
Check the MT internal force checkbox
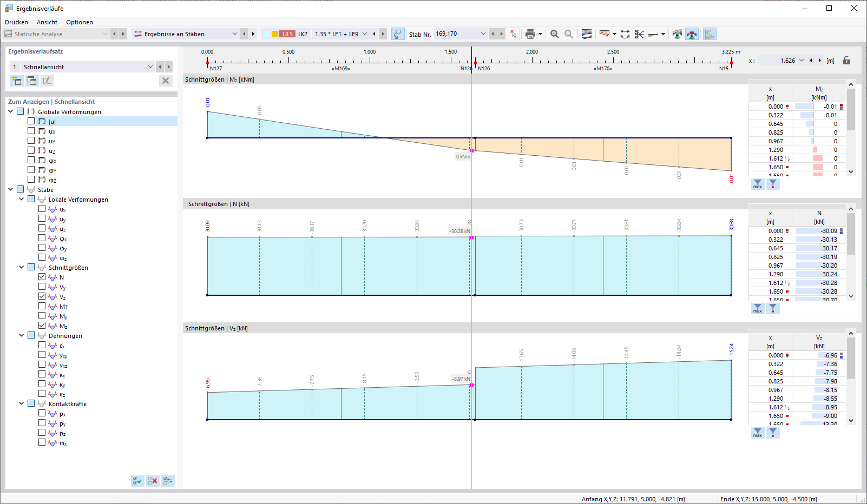(x=42, y=306)
